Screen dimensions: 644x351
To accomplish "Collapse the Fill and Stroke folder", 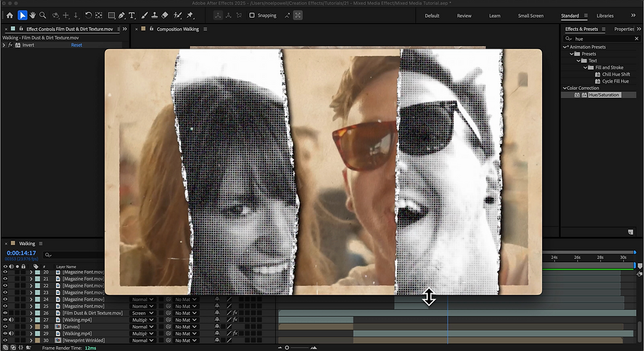I will click(586, 68).
